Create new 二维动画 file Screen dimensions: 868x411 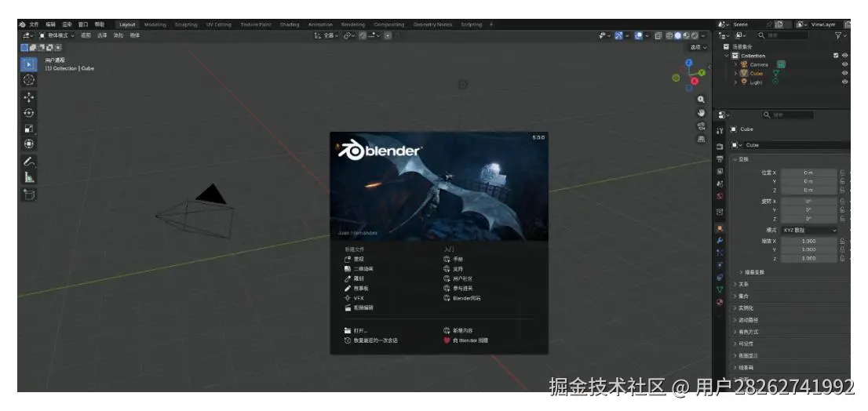click(x=359, y=269)
